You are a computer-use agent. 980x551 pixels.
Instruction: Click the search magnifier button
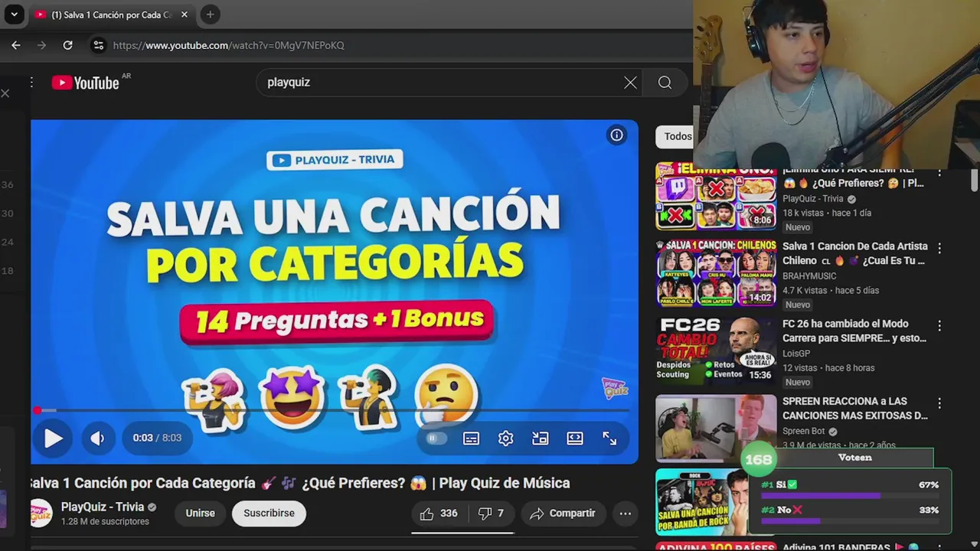coord(665,83)
